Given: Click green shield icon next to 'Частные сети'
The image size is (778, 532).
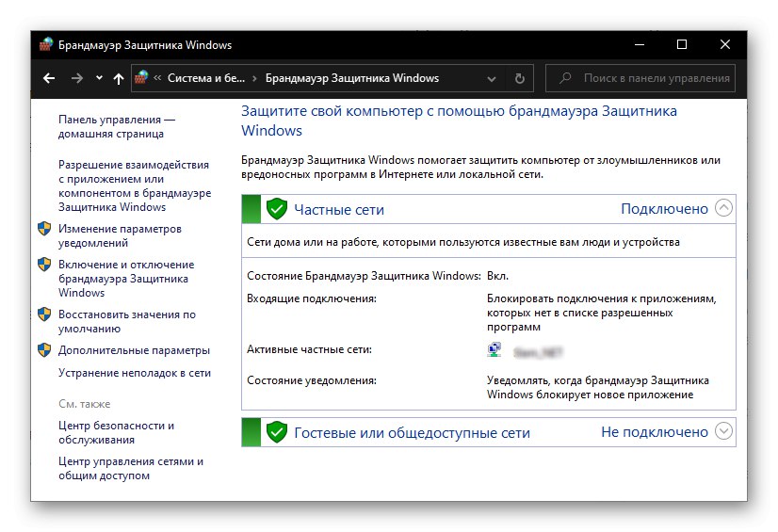Looking at the screenshot, I should point(276,209).
